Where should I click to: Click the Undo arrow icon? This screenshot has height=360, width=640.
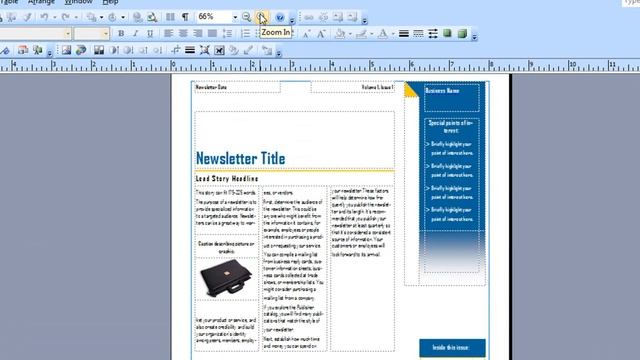pos(44,17)
